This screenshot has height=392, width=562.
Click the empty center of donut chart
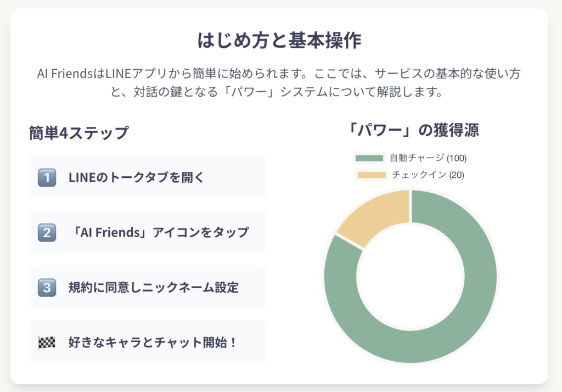[411, 277]
